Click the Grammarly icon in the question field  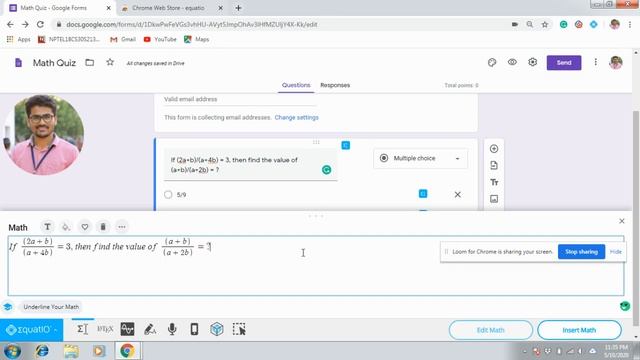tap(327, 170)
